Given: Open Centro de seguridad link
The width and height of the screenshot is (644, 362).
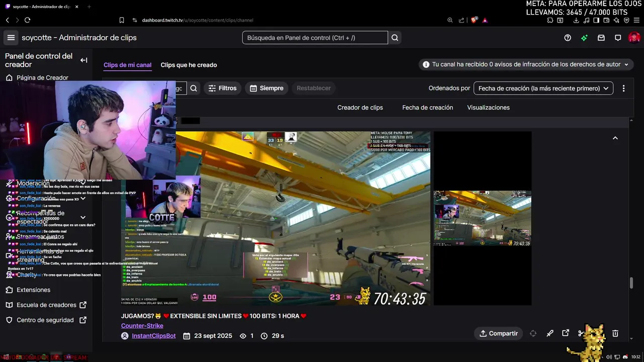Looking at the screenshot, I should coord(46,320).
